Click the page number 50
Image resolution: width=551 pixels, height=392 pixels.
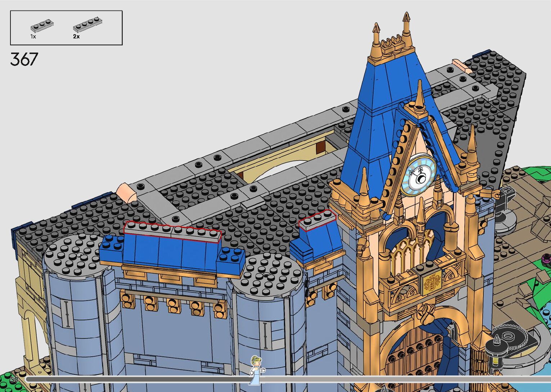click(x=14, y=379)
